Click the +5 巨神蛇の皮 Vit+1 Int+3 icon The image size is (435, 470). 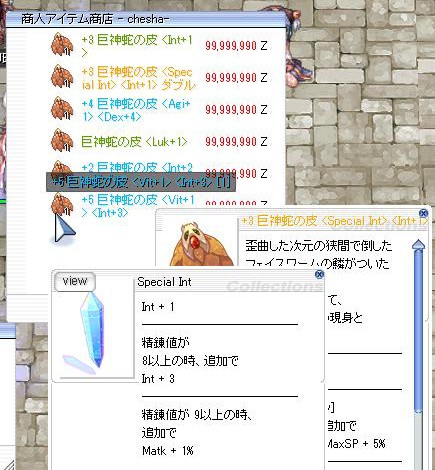click(x=62, y=204)
